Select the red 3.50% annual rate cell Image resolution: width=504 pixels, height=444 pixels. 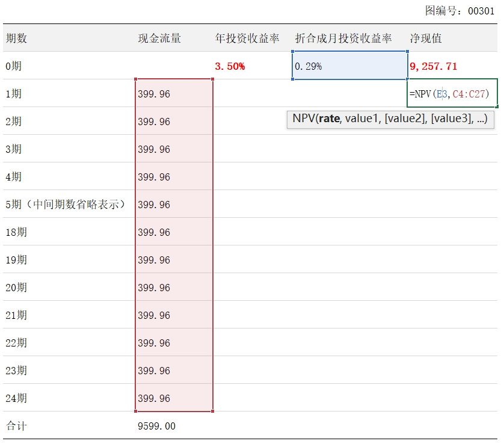(x=230, y=66)
